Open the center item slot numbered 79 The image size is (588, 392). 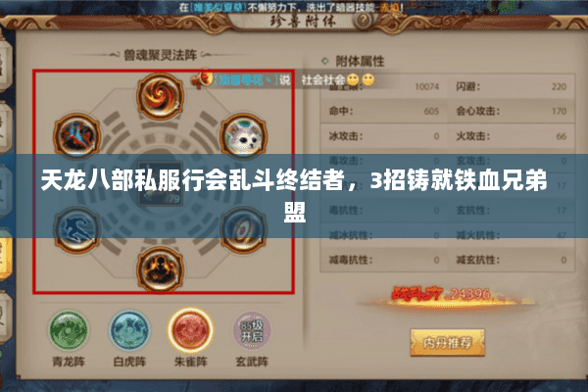coord(161,183)
